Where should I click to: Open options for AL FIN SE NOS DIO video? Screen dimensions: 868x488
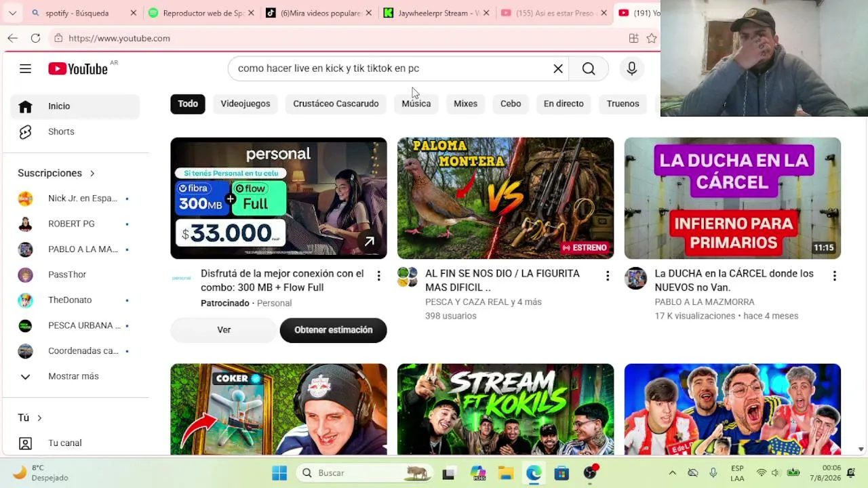point(608,275)
